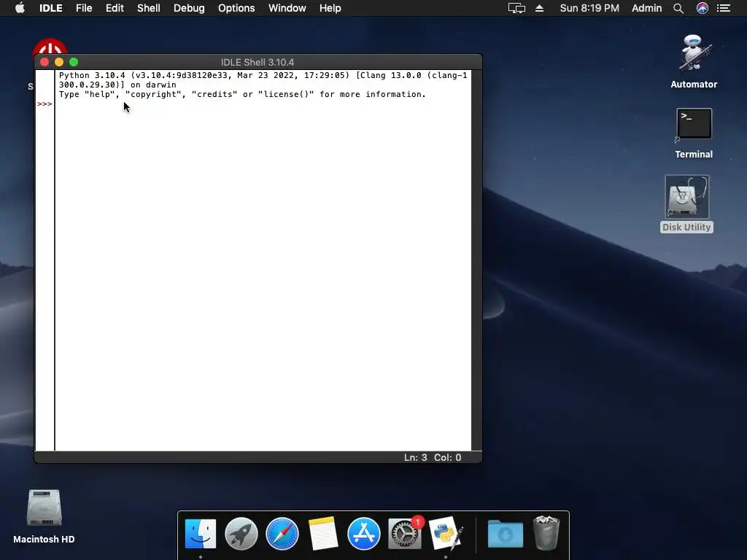Open Finder from the Dock

(201, 533)
